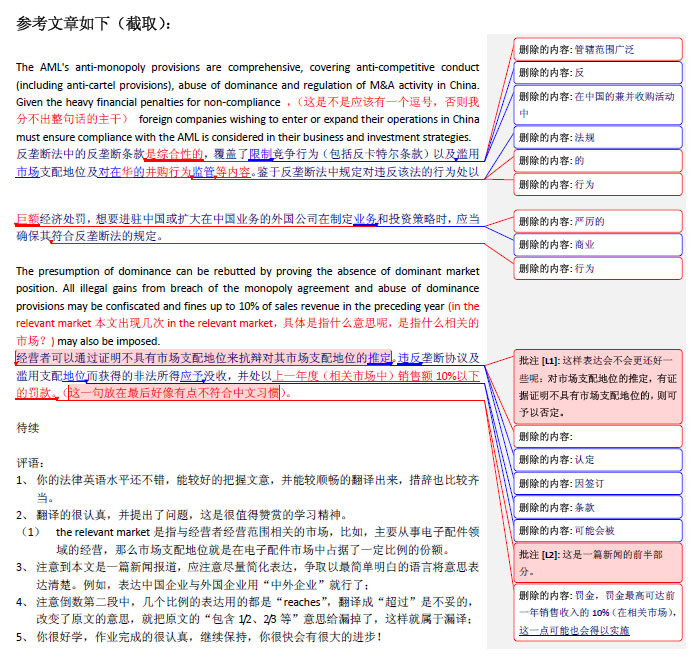Click feedback item 2 '翻译的很认真'

(182, 515)
